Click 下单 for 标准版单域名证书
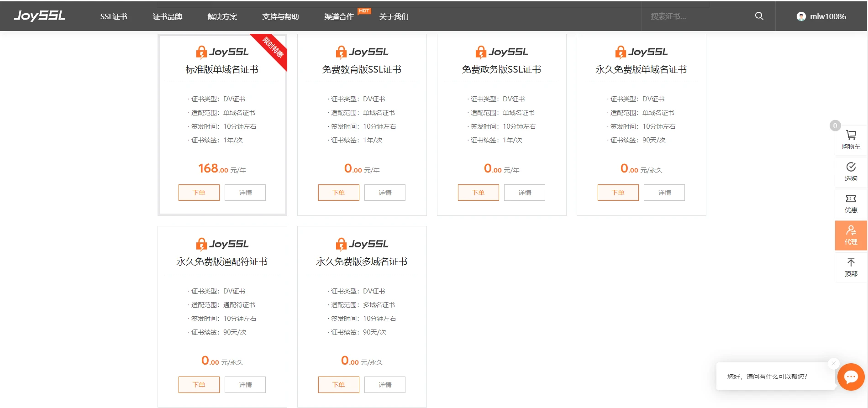 199,193
